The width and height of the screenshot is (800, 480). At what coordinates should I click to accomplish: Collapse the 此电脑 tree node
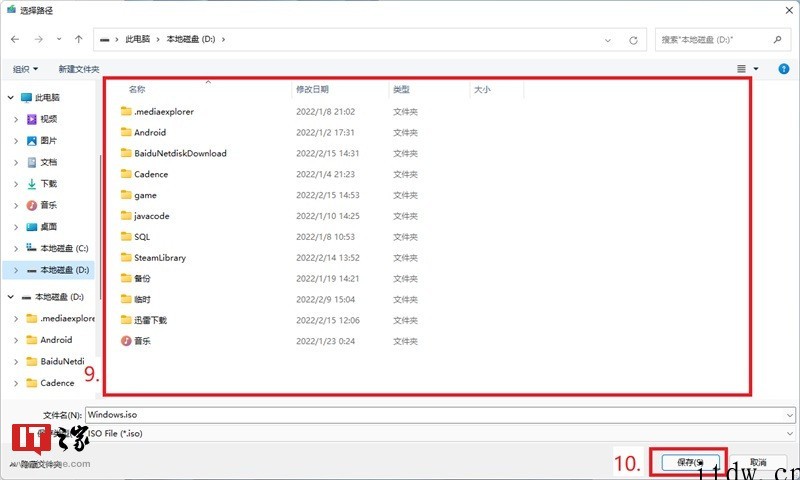(x=10, y=98)
